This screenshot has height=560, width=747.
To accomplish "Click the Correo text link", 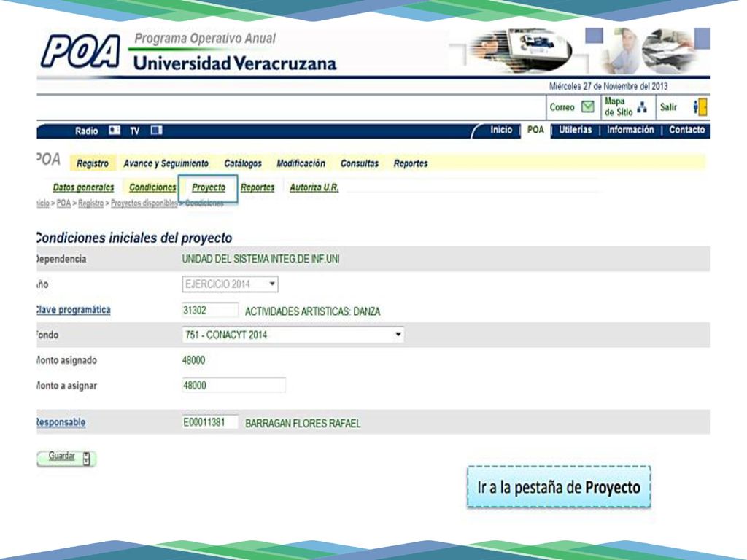I will (562, 107).
